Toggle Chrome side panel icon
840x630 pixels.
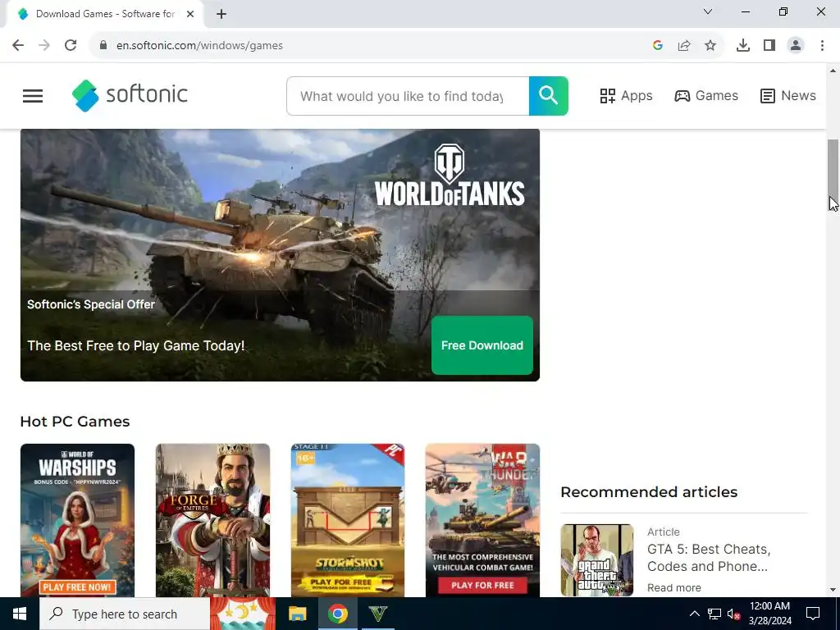point(769,46)
